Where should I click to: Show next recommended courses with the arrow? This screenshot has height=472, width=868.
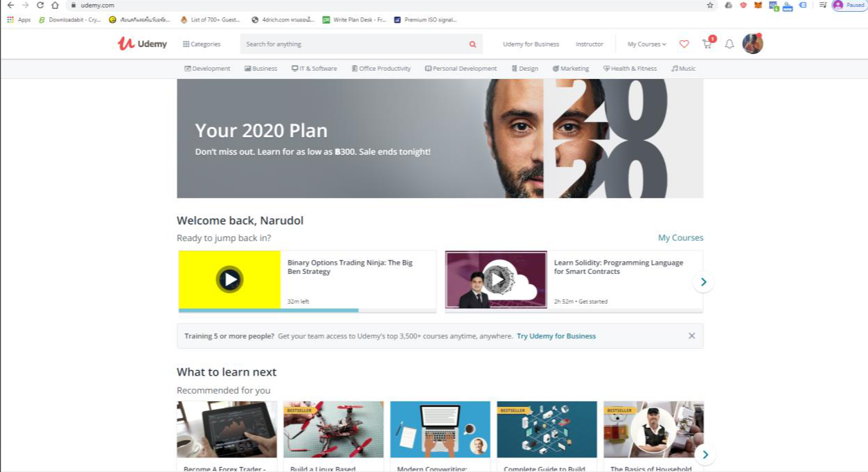click(x=705, y=455)
